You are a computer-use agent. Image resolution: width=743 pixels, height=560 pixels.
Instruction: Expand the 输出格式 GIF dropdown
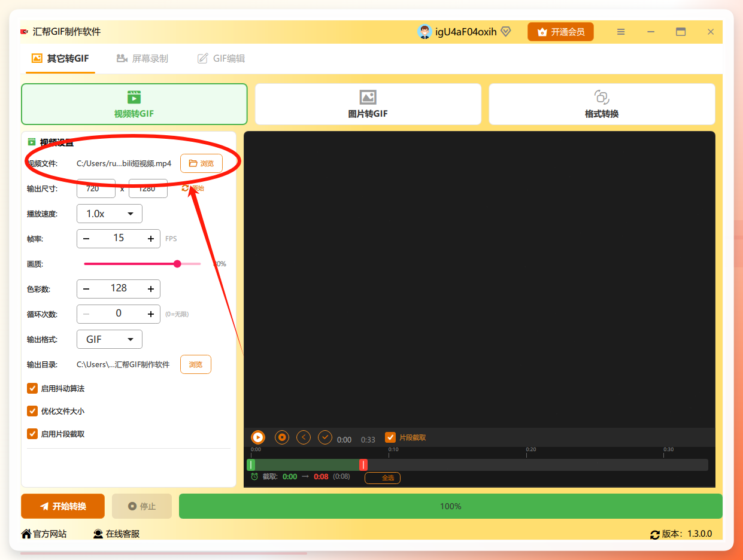pyautogui.click(x=110, y=339)
